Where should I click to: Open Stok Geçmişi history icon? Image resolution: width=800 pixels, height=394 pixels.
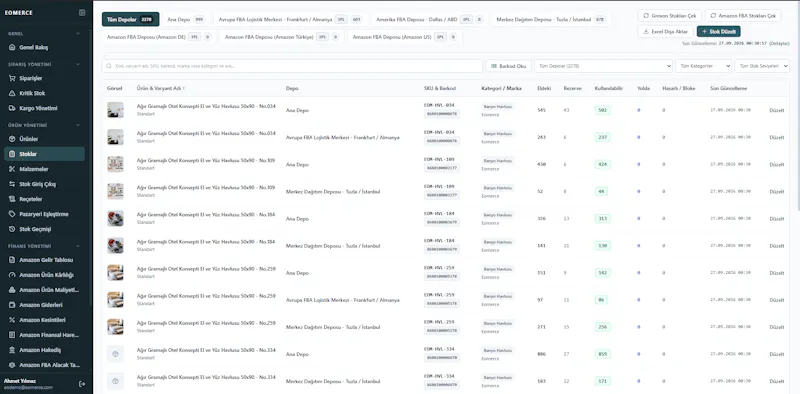point(12,229)
